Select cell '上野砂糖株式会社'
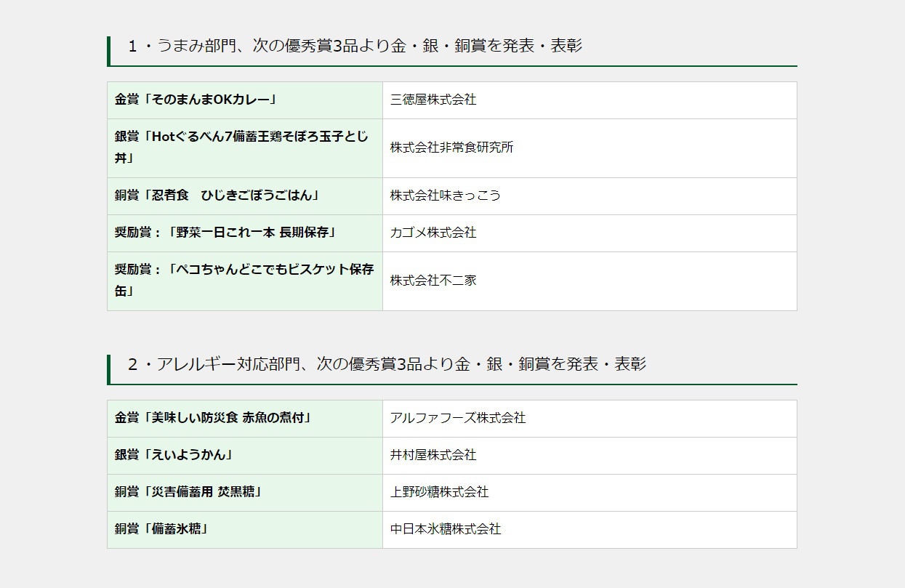This screenshot has height=588, width=905. click(590, 493)
